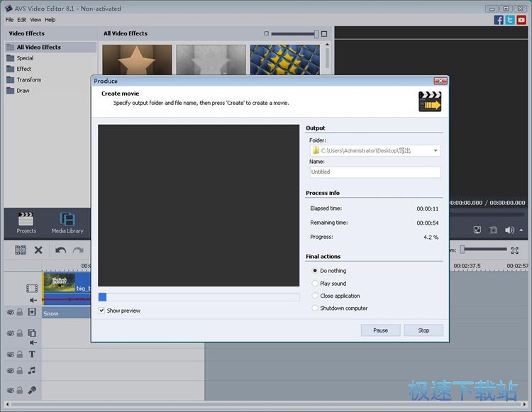Close the Produce dialog
This screenshot has width=532, height=412.
coord(440,81)
